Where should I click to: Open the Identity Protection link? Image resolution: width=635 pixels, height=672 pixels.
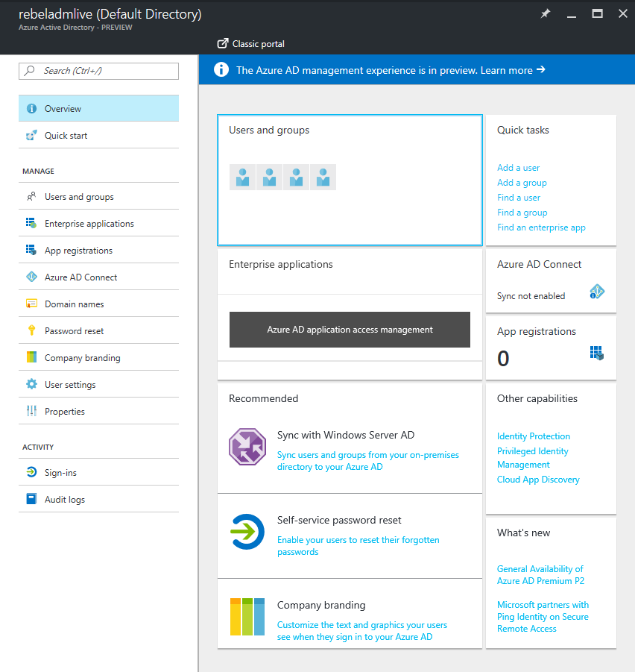534,436
